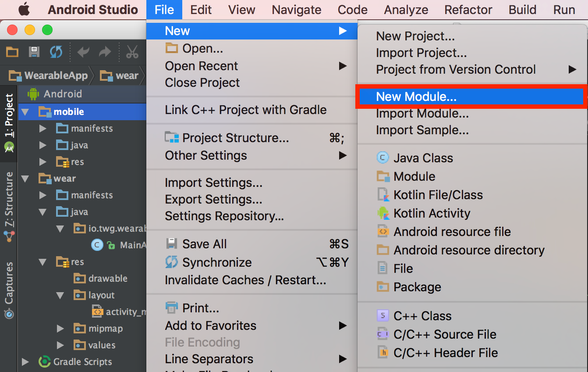Expand the Gradle Scripts node
Screen dimensions: 588x372
tap(25, 362)
